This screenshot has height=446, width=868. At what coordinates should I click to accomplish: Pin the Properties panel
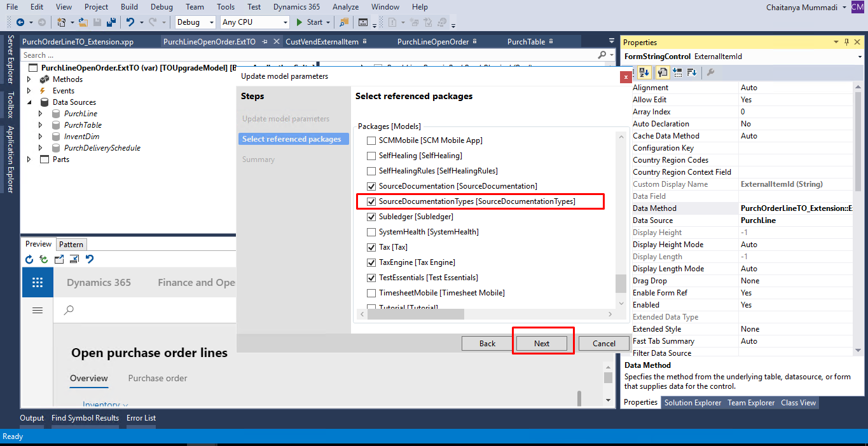click(846, 42)
